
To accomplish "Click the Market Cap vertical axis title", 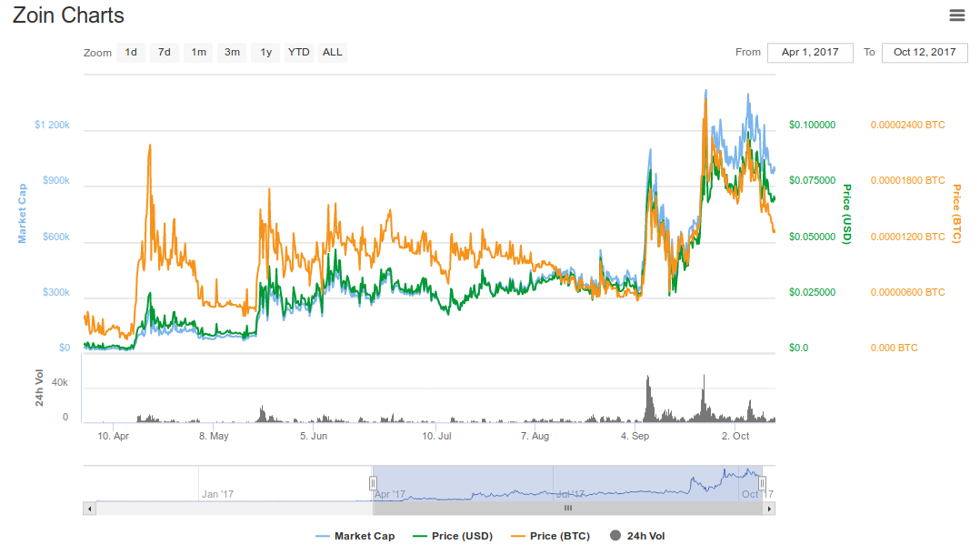I will click(x=23, y=214).
